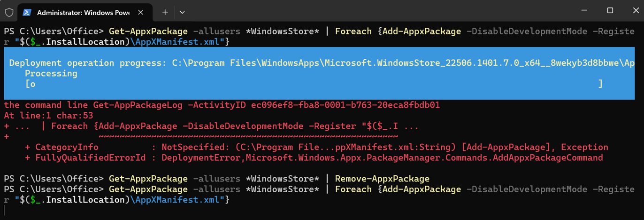
Task: Click the Get-AppPackageLog ActivityID error line
Action: click(222, 105)
